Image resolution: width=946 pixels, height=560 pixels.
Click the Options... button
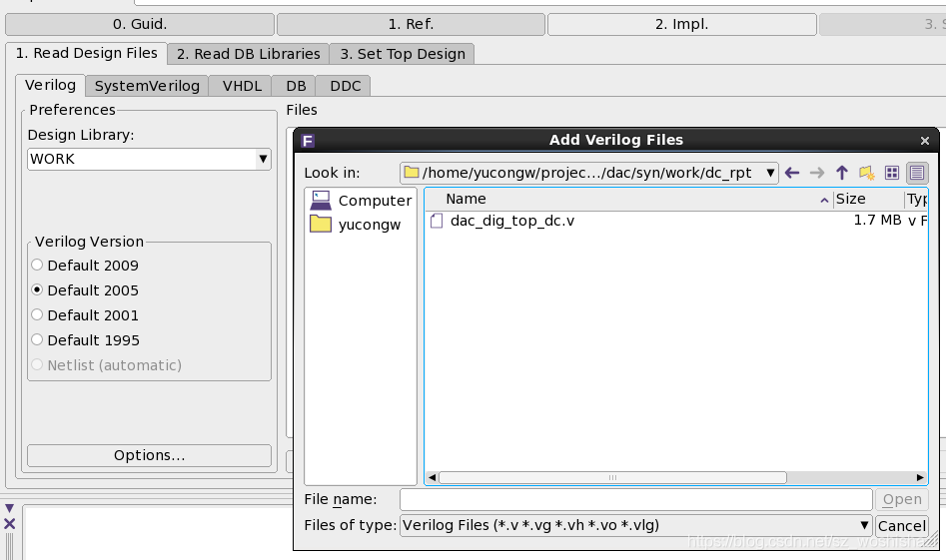[149, 455]
